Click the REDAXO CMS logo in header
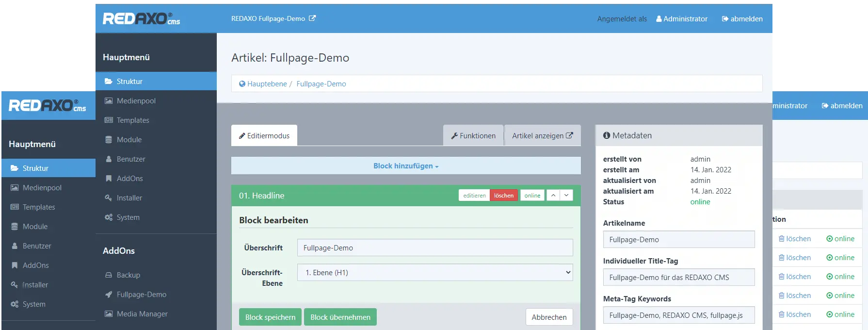Image resolution: width=868 pixels, height=330 pixels. click(141, 19)
